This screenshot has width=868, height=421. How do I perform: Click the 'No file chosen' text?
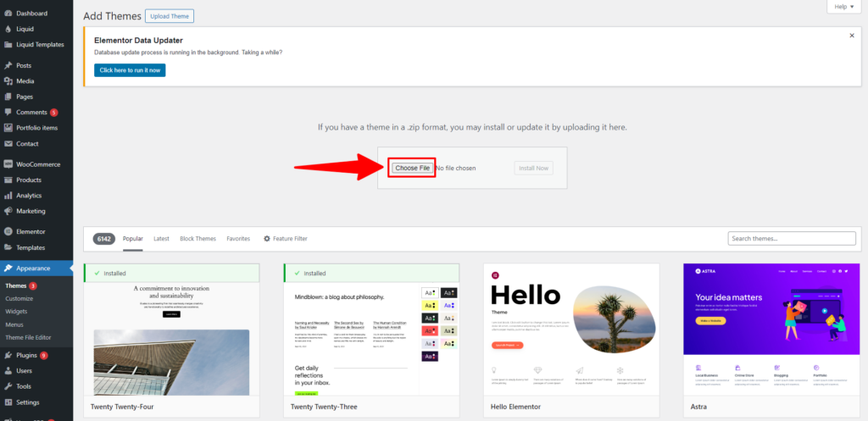[x=455, y=168]
